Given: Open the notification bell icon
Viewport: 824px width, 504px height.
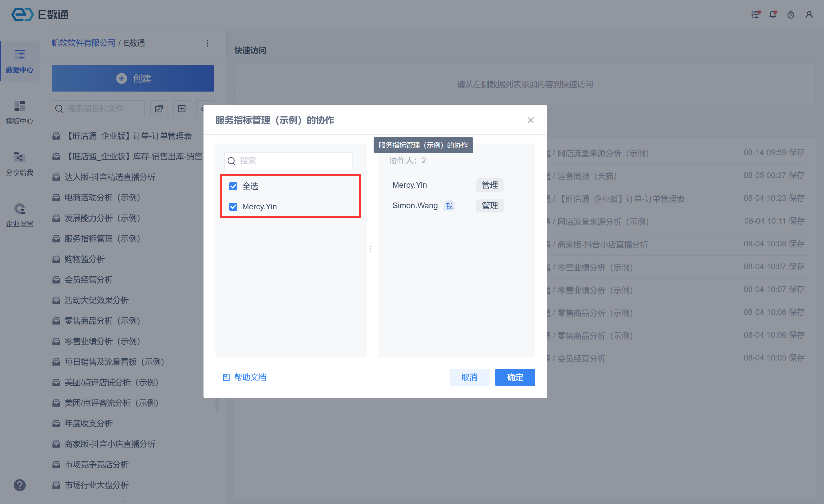Looking at the screenshot, I should click(x=773, y=14).
